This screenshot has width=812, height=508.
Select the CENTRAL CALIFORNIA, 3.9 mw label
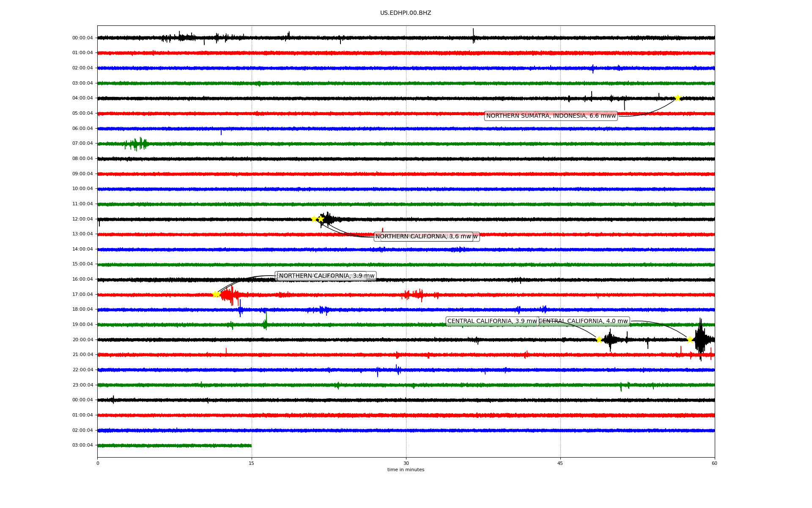tap(491, 321)
